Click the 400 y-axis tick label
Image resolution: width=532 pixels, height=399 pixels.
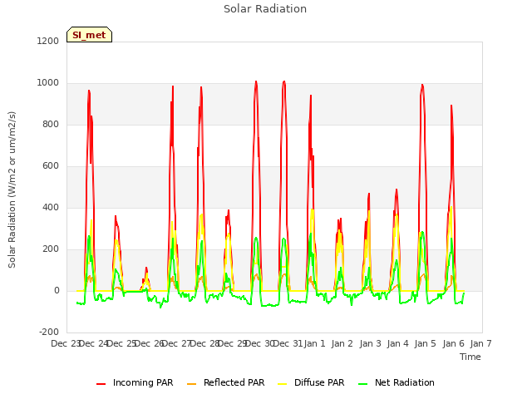tap(51, 207)
